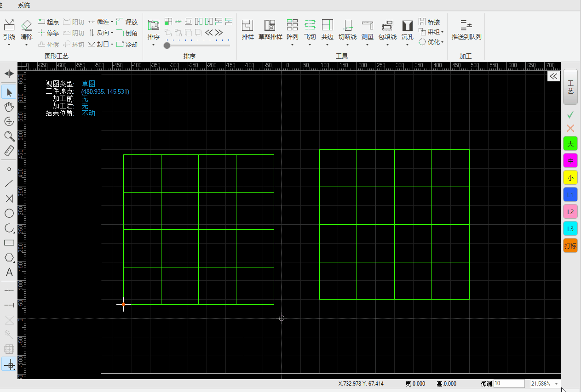Click the 停靠 dock tool
Viewport: 581px width, 392px height.
coord(48,33)
